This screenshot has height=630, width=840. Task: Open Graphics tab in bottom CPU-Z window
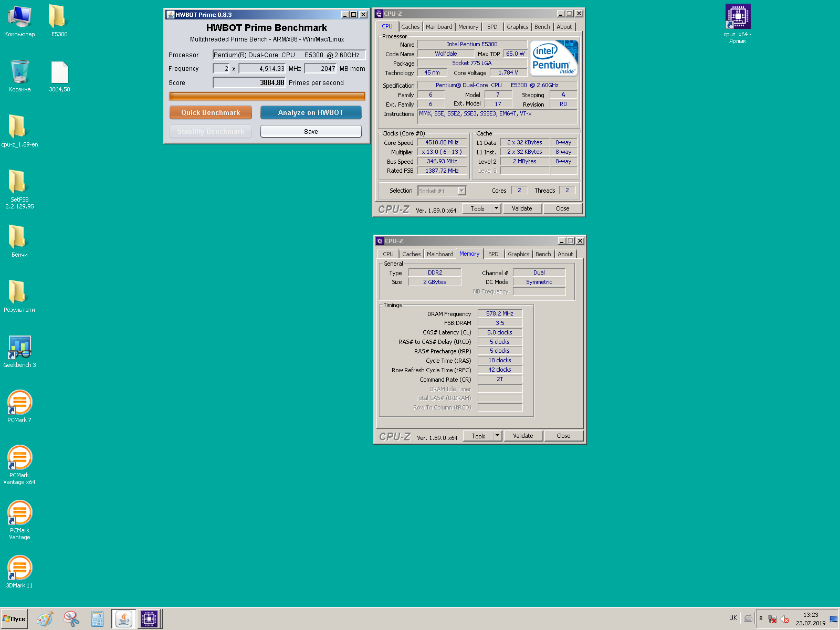[519, 254]
